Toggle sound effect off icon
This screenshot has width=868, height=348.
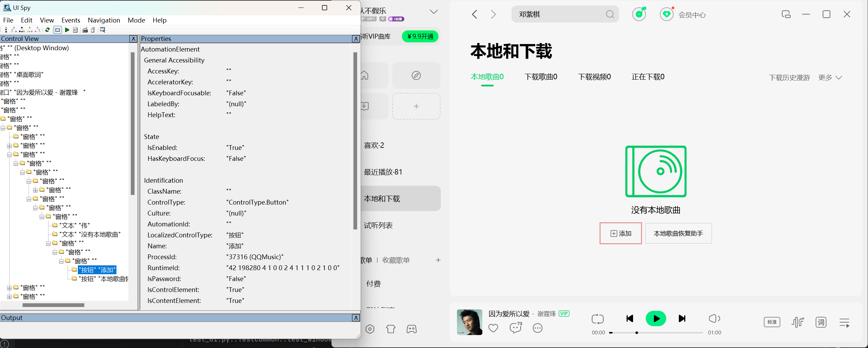pos(798,322)
